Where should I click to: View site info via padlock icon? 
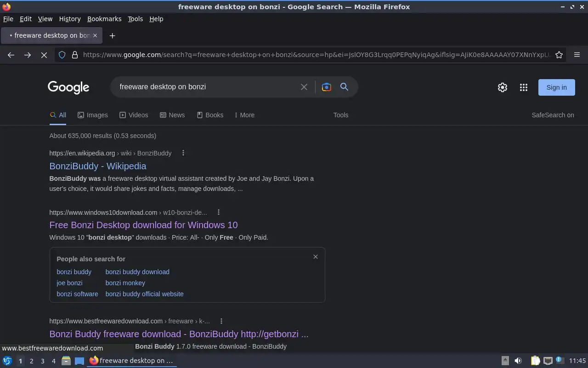tap(74, 55)
